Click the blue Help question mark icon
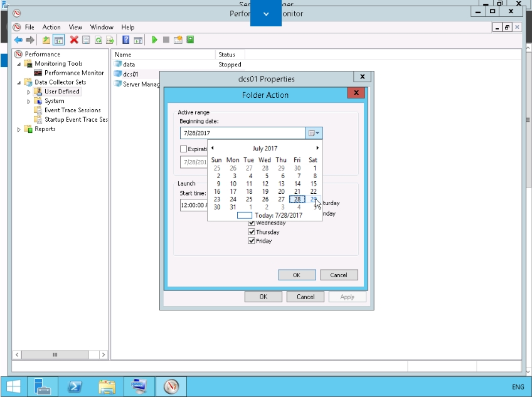This screenshot has width=532, height=397. (x=126, y=40)
